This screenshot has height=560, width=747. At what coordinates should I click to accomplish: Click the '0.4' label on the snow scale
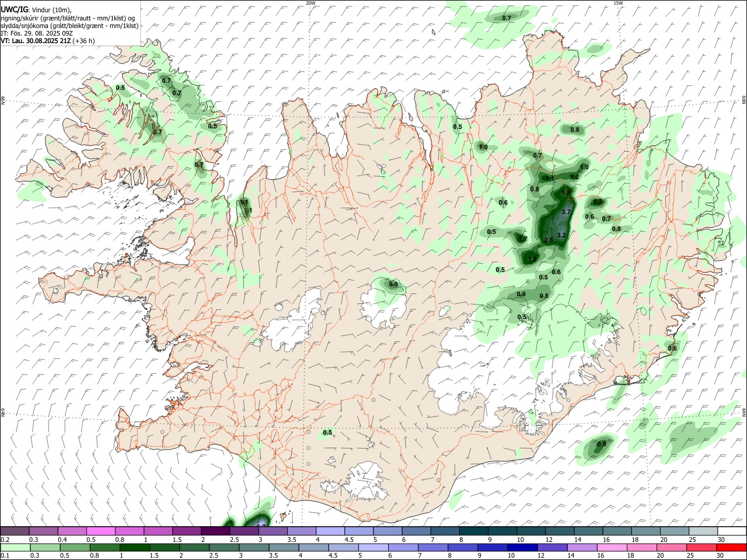(62, 540)
